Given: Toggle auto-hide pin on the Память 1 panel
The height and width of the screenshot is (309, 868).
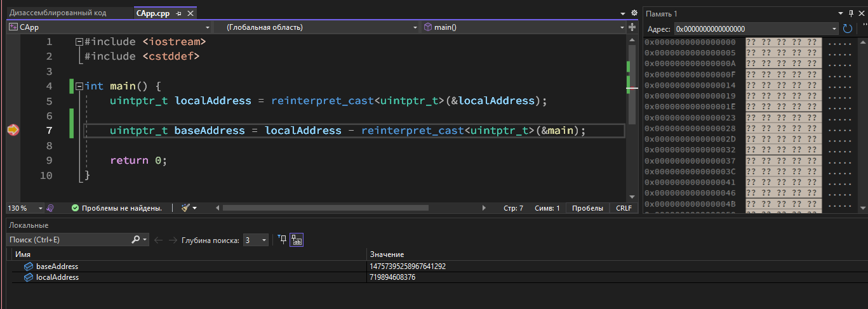Looking at the screenshot, I should [851, 13].
